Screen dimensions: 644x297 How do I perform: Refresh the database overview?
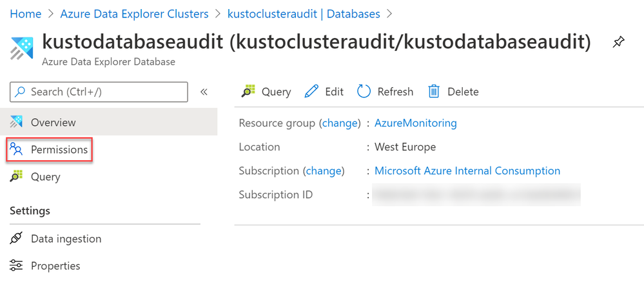click(x=385, y=91)
